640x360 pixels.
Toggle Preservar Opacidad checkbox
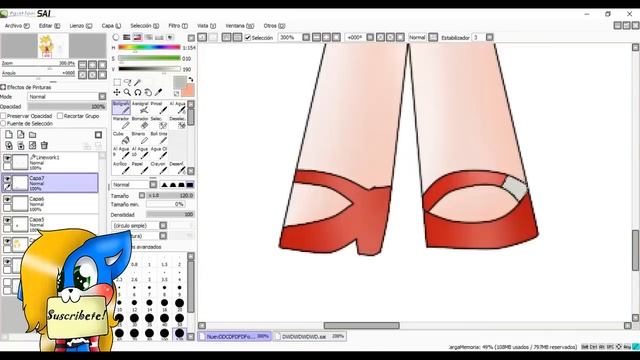click(x=3, y=116)
